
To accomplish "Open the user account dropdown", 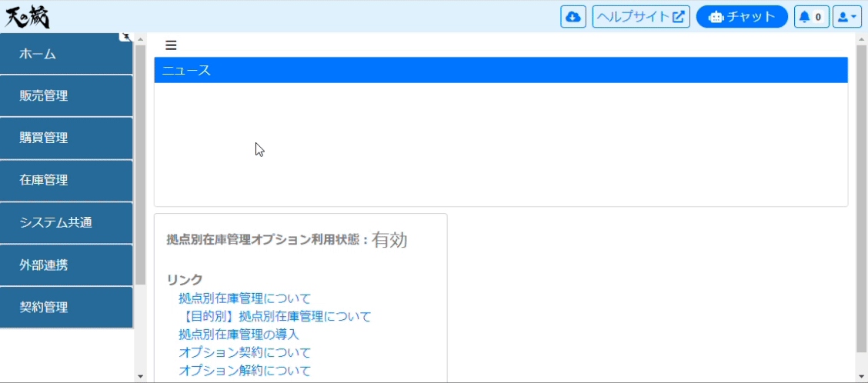I will (847, 17).
